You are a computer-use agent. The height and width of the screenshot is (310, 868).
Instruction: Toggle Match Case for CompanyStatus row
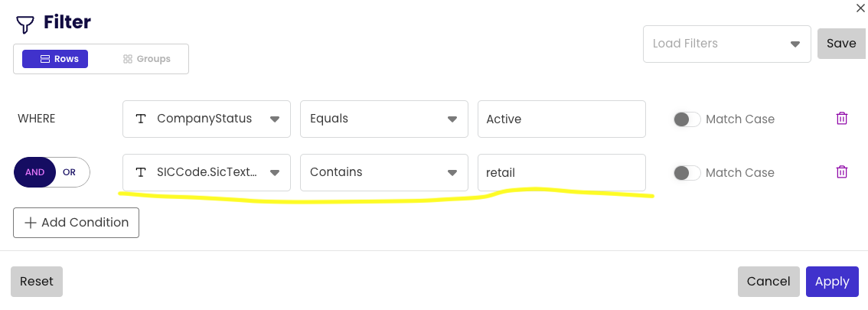coord(687,119)
